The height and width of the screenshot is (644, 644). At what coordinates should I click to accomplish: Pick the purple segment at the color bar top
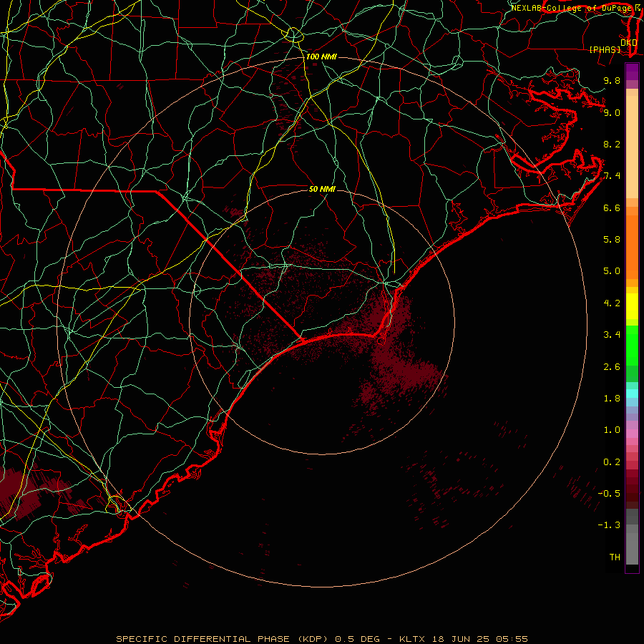632,72
